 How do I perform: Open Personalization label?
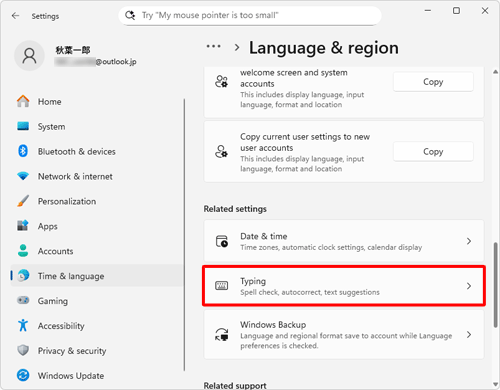(x=67, y=201)
